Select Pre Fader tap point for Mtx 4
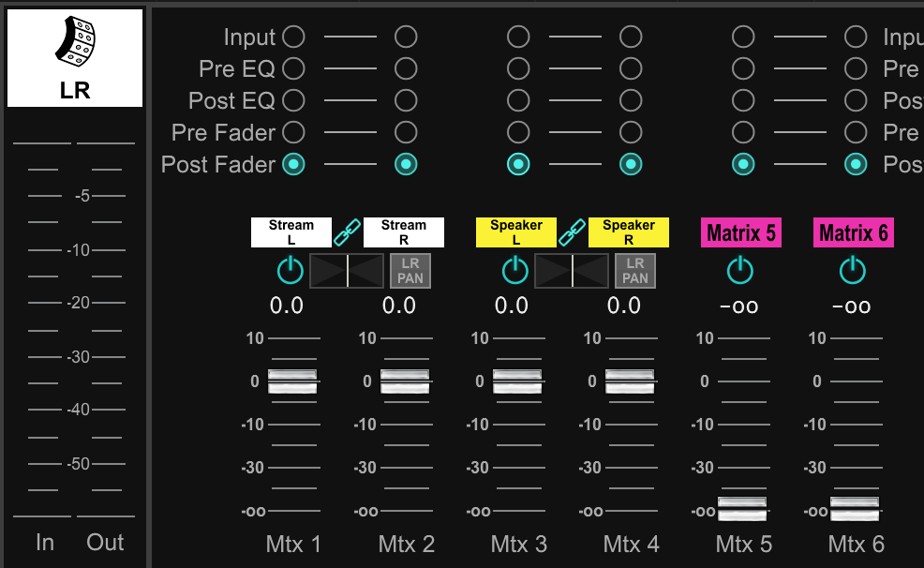 tap(631, 132)
